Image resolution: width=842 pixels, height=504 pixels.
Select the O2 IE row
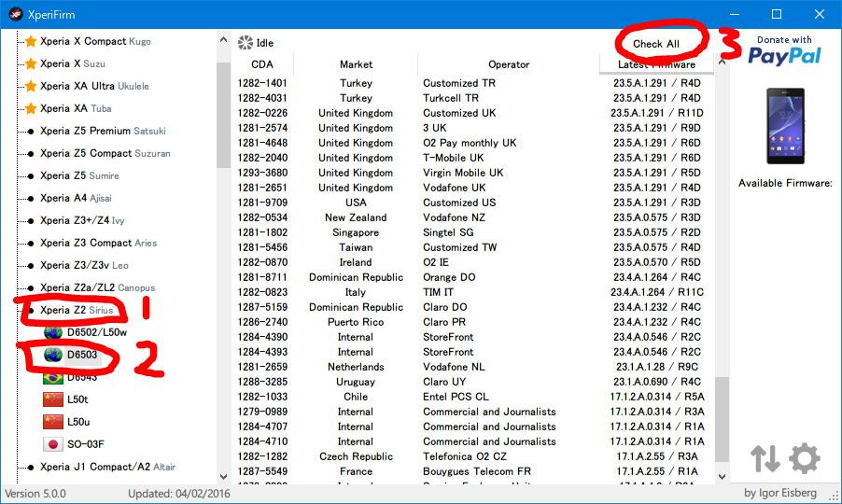click(x=473, y=262)
